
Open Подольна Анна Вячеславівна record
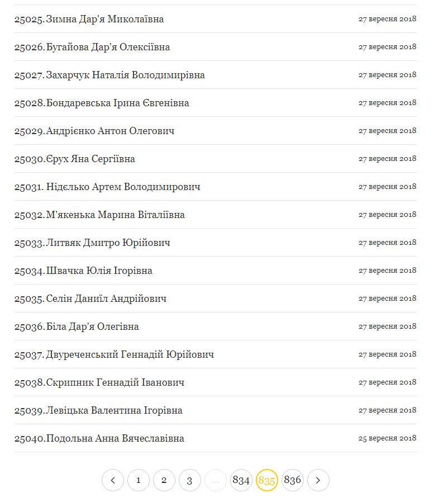pos(115,438)
